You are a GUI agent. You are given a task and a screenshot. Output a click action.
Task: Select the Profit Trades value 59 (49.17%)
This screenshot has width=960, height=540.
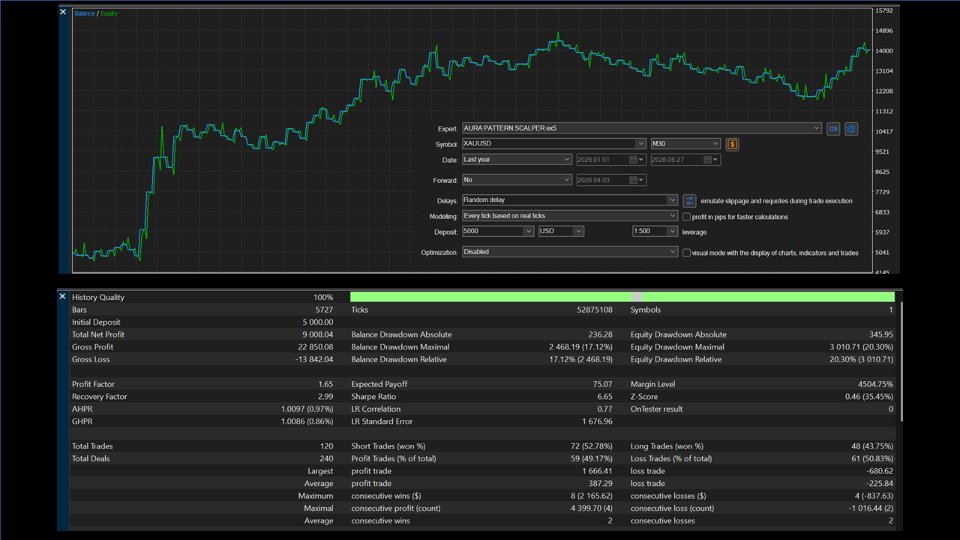591,459
